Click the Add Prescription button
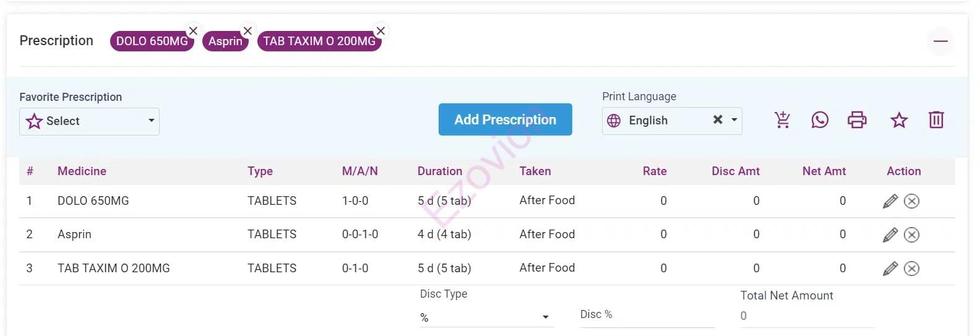Viewport: 980px width, 336px height. point(505,119)
